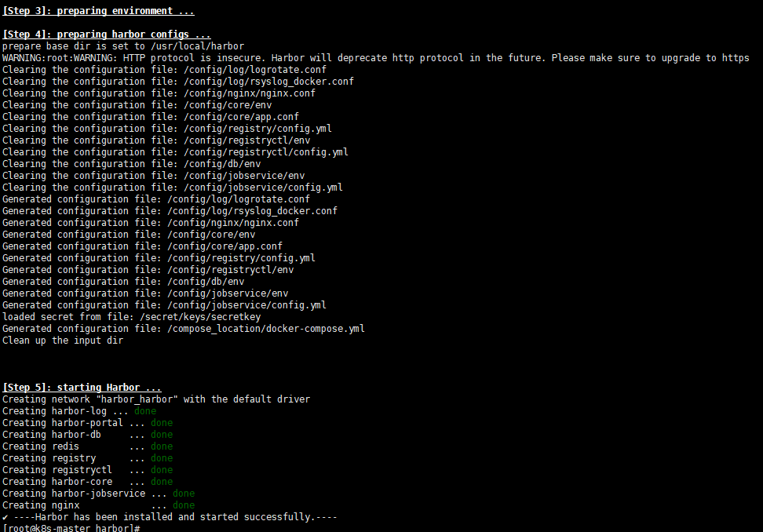Click the /compose_location/docker-compose.yml path

click(x=265, y=329)
